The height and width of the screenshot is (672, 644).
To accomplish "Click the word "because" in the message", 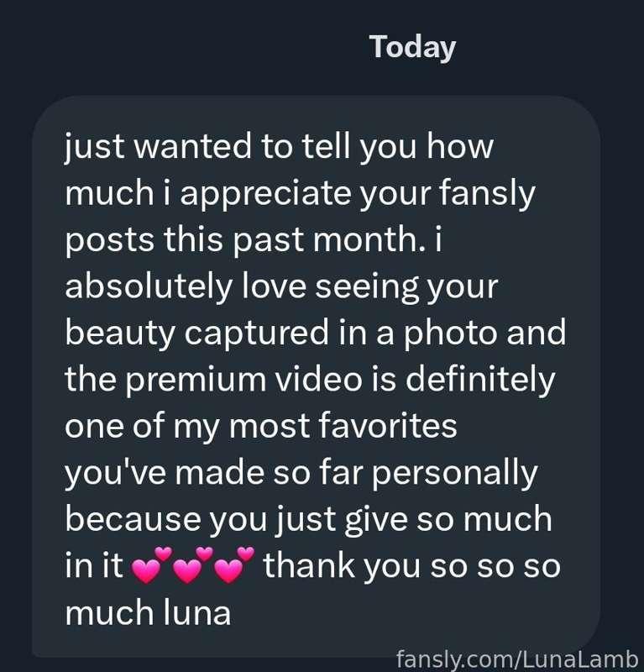I will coord(134,519).
